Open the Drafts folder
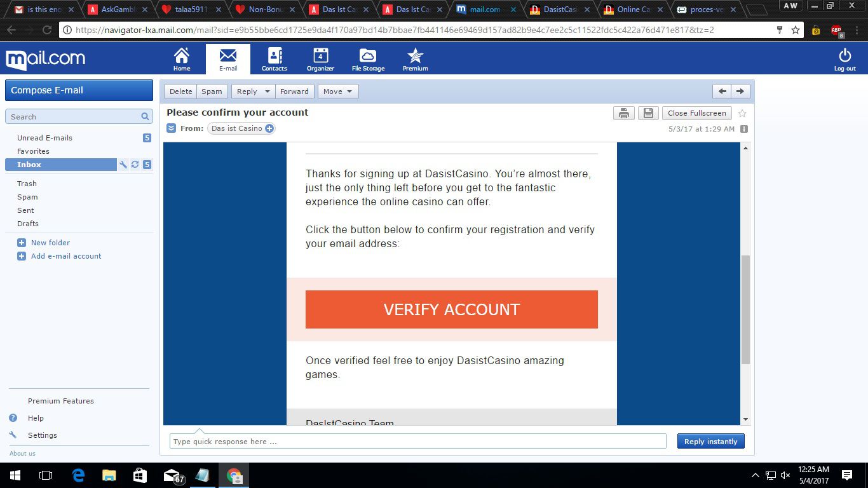The width and height of the screenshot is (868, 488). point(28,224)
